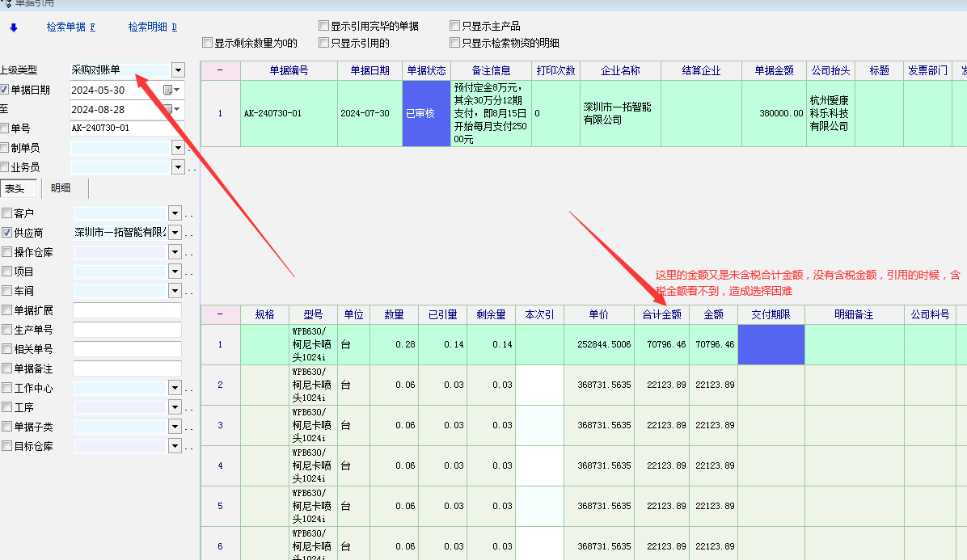This screenshot has width=967, height=560.
Task: Click the ellipsis browse button beside 制单员
Action: pyautogui.click(x=190, y=149)
